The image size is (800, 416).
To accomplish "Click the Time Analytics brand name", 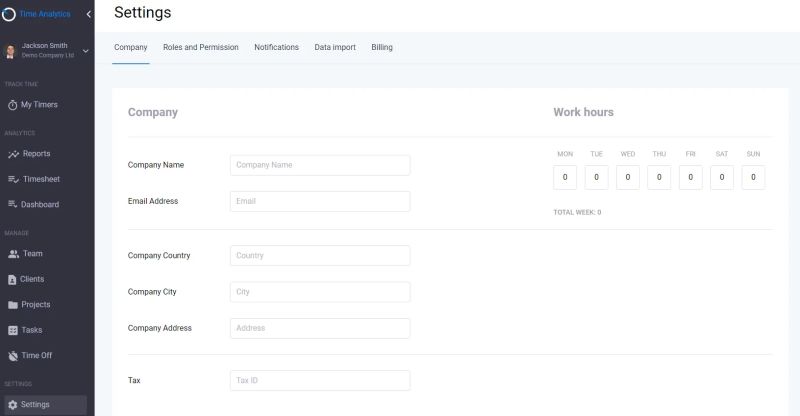I will click(45, 14).
